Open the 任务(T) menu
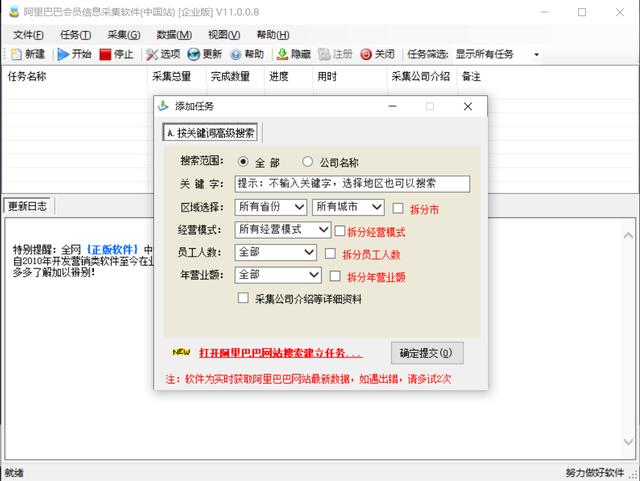 pos(76,35)
